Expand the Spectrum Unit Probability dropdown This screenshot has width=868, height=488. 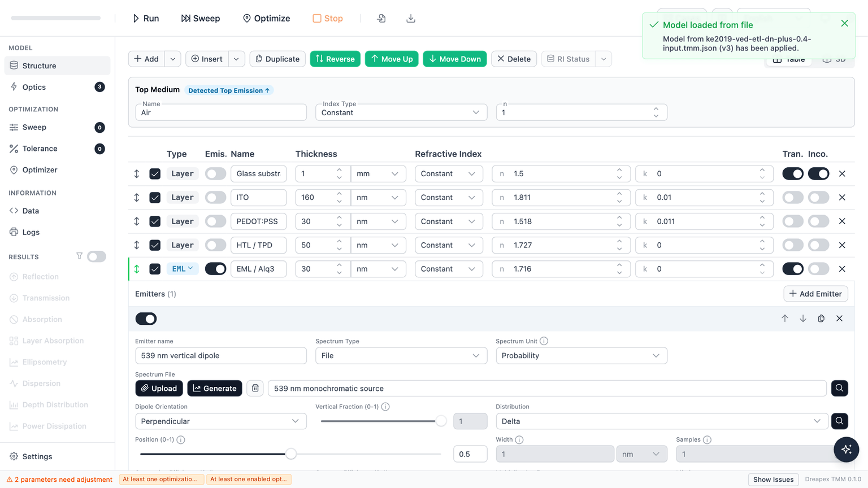(581, 356)
